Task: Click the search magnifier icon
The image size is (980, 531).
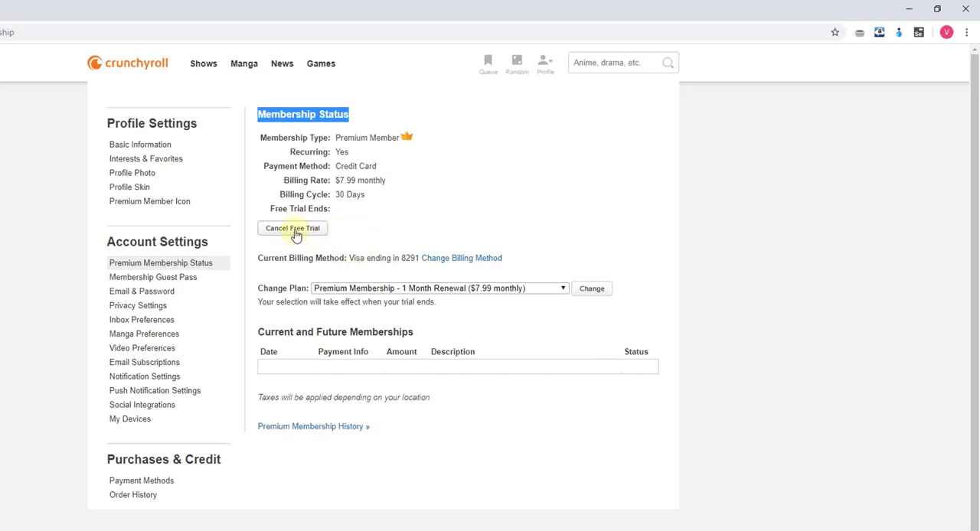Action: click(x=668, y=63)
